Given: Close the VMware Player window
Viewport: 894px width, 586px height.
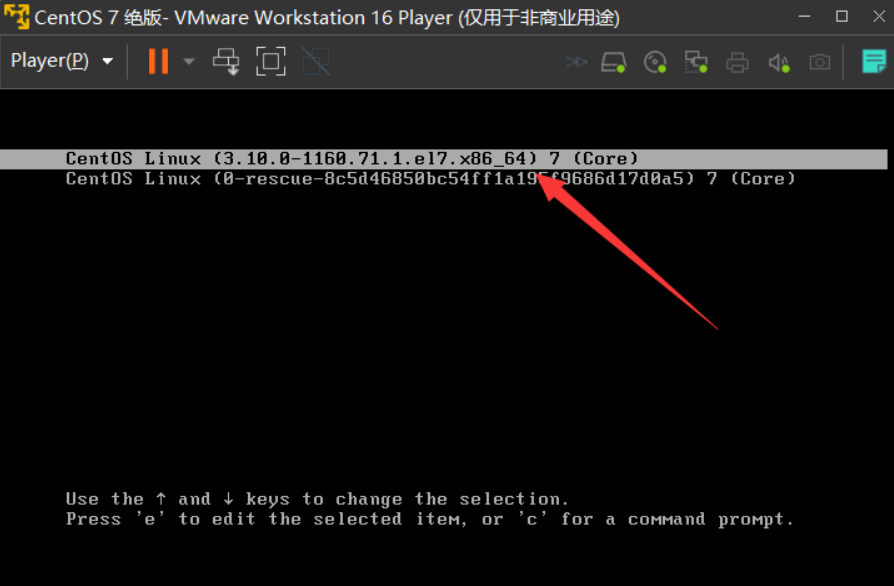Looking at the screenshot, I should (x=879, y=17).
